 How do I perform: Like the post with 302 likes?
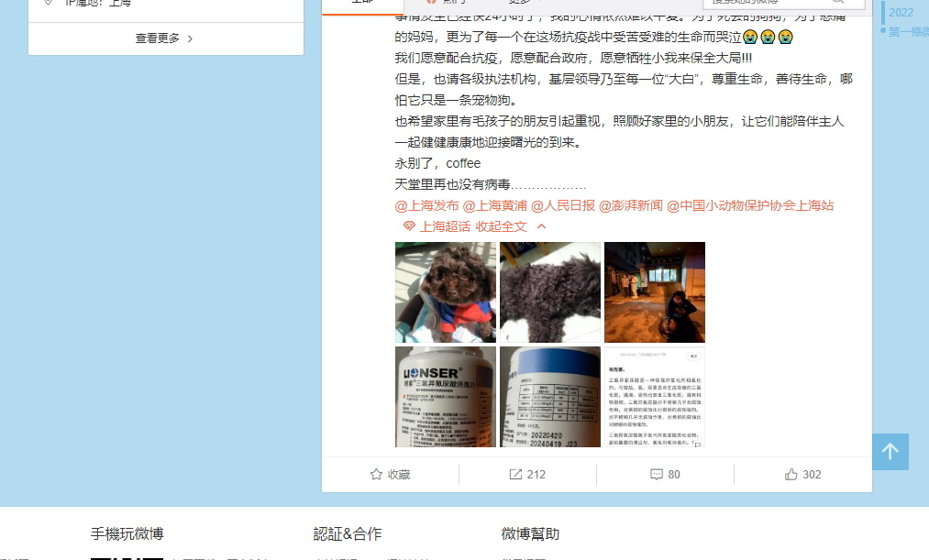click(x=802, y=474)
